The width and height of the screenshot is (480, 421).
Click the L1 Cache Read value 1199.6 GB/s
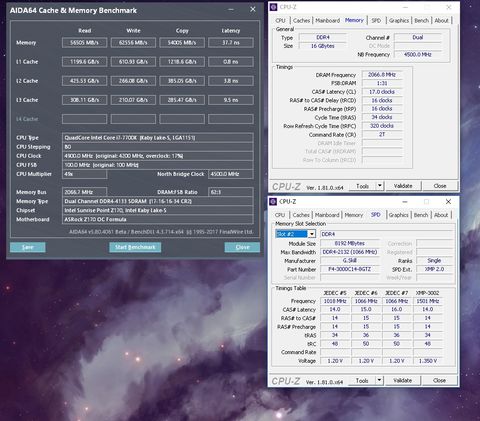tap(84, 62)
